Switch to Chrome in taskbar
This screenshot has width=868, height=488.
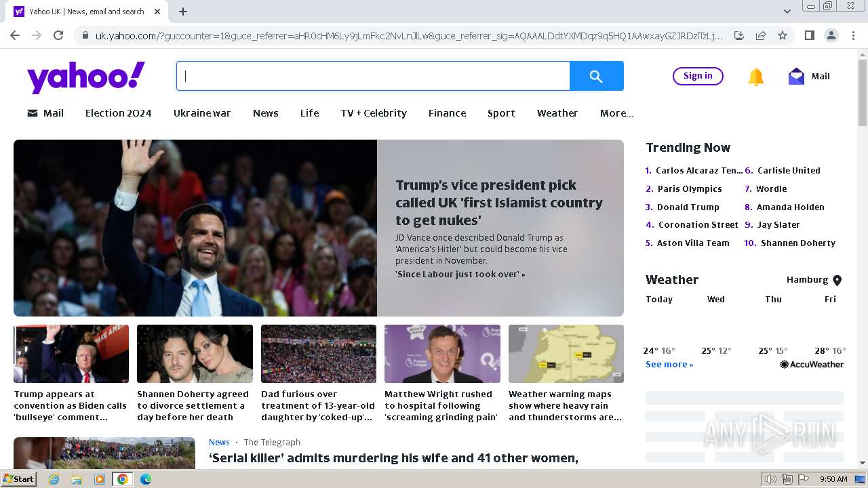pyautogui.click(x=122, y=479)
